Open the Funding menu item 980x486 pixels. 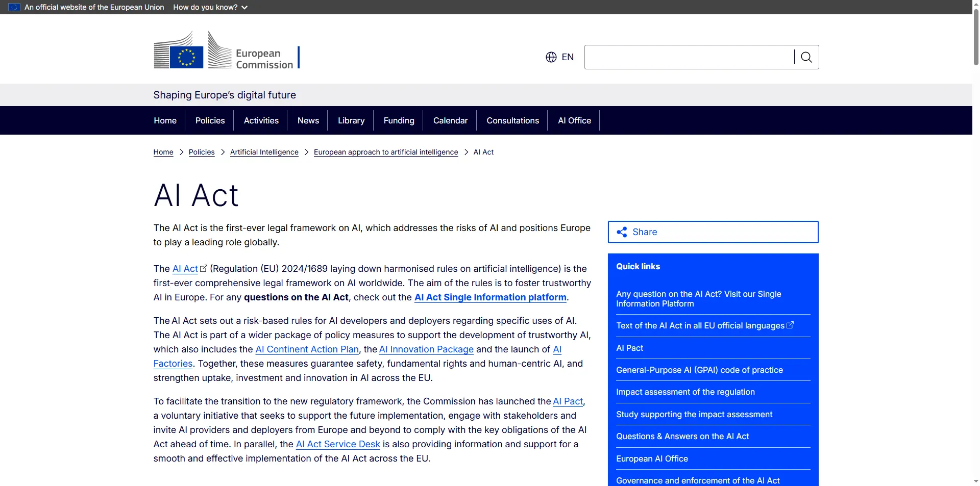click(399, 120)
